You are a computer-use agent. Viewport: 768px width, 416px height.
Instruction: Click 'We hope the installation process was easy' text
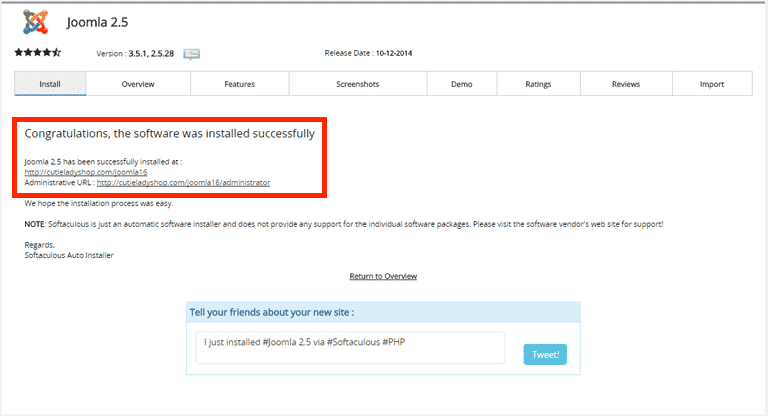(x=99, y=203)
